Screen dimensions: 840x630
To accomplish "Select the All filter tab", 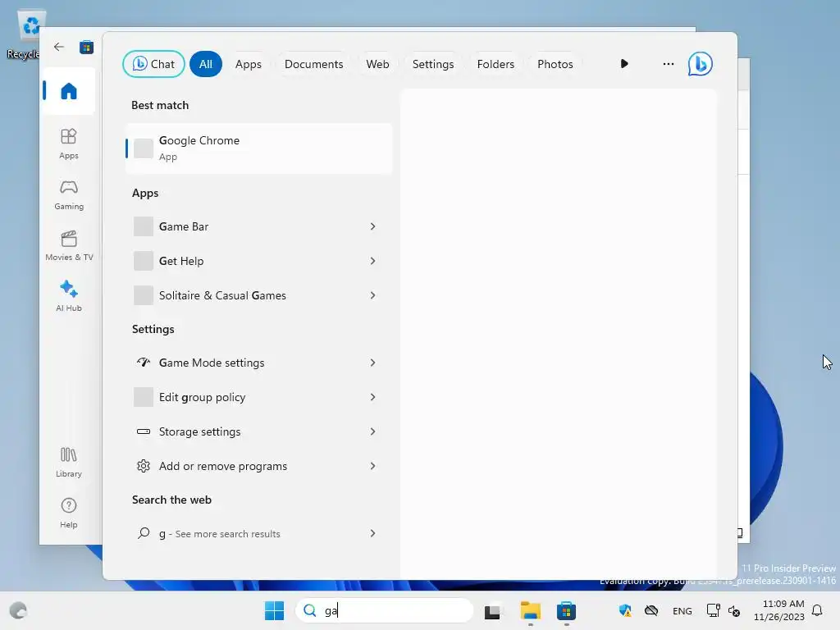I will [206, 64].
